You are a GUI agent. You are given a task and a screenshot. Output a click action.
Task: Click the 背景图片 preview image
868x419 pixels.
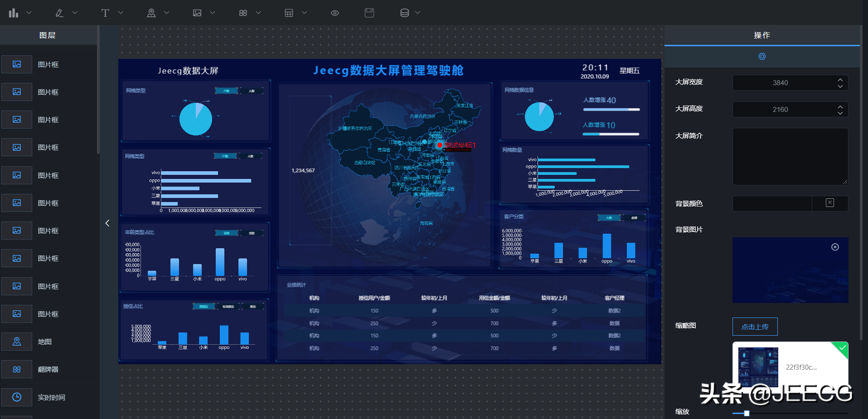(790, 270)
